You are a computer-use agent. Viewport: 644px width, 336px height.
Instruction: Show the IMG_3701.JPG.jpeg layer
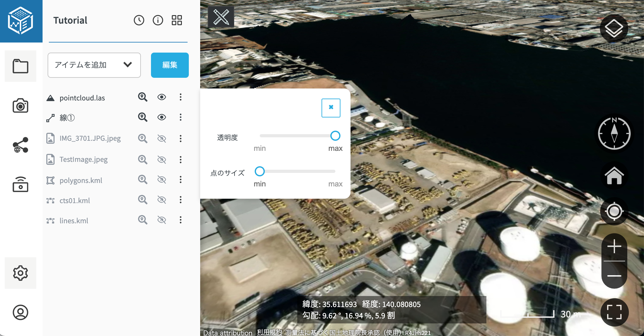(x=162, y=139)
